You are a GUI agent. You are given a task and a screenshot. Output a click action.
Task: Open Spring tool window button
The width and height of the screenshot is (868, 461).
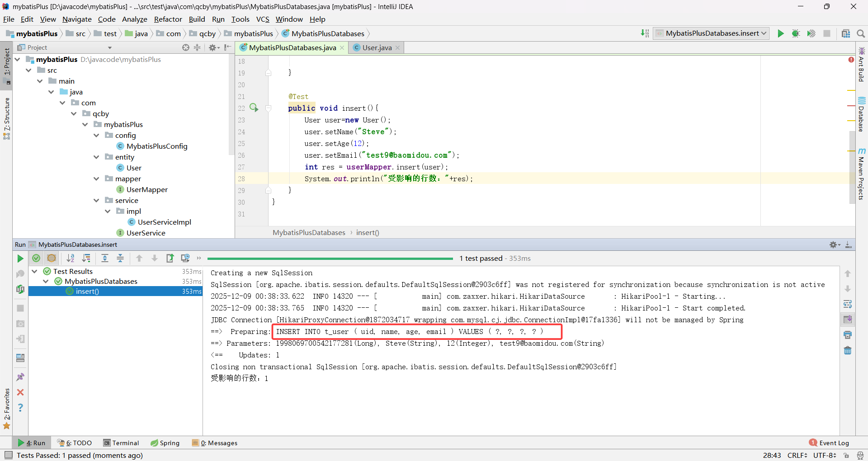click(x=165, y=443)
